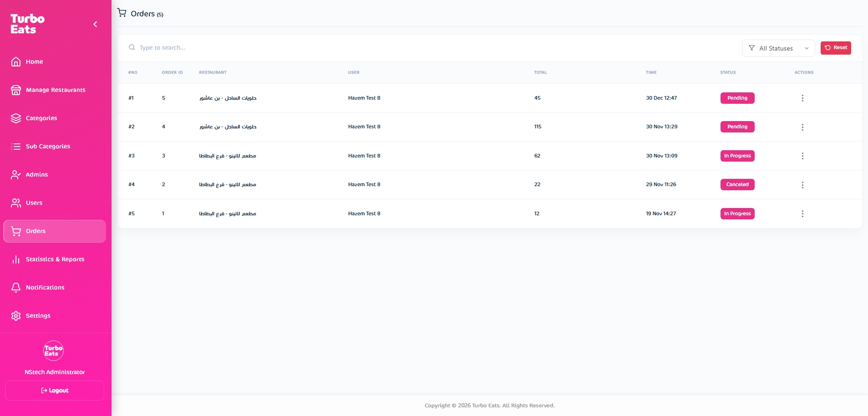Click the Notifications bell icon
The height and width of the screenshot is (416, 868).
pyautogui.click(x=16, y=288)
